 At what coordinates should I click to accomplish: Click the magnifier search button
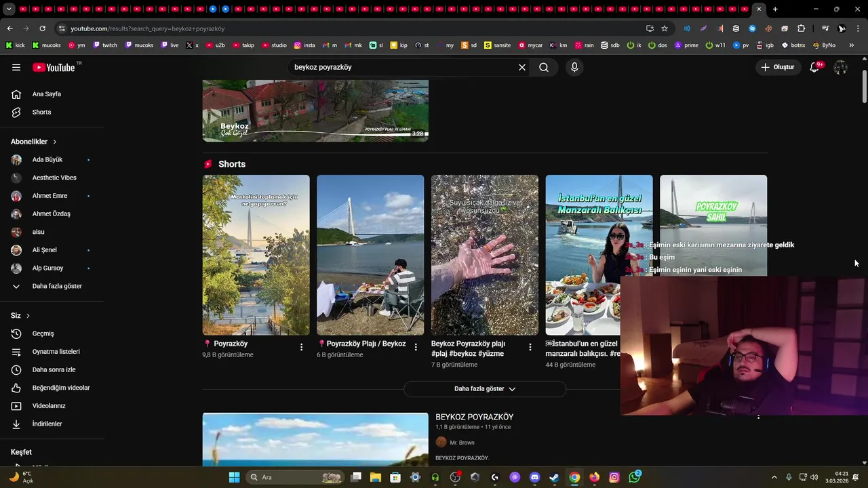(x=544, y=67)
